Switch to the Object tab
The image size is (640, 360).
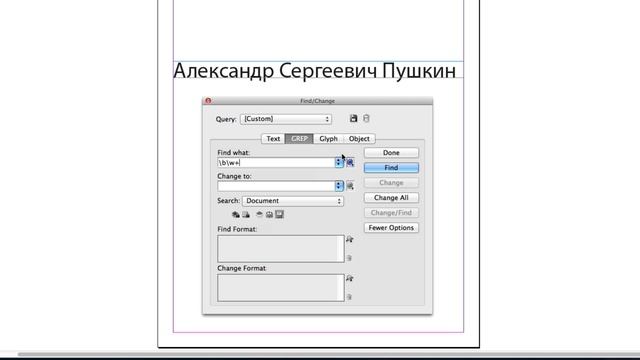[x=359, y=139]
